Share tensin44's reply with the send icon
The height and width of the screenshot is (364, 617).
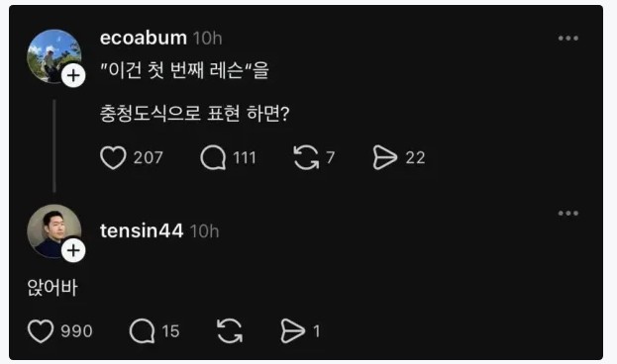(x=293, y=331)
